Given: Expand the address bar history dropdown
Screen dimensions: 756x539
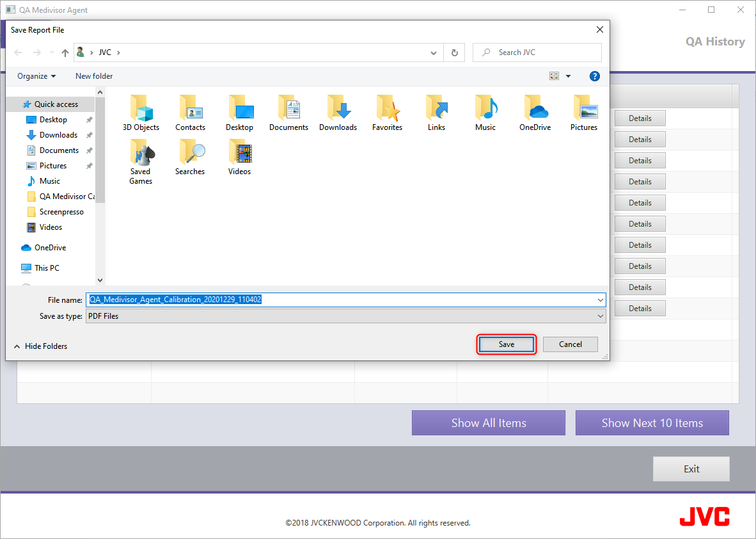Looking at the screenshot, I should [434, 52].
